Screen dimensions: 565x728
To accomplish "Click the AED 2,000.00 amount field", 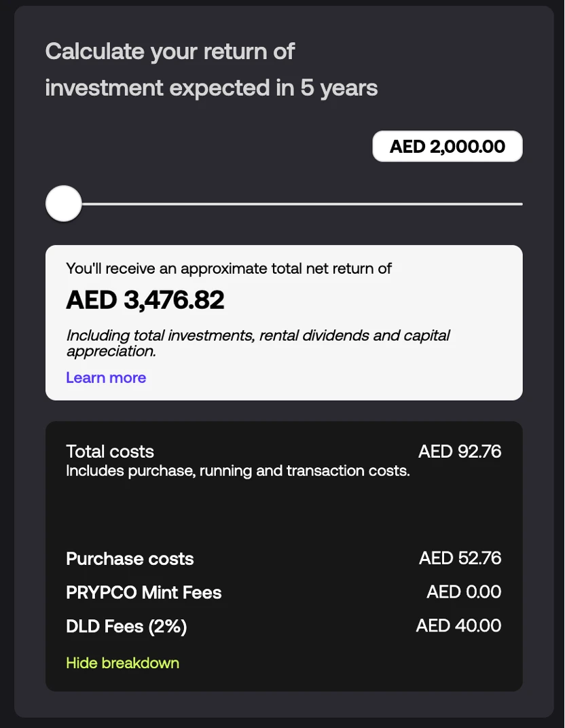I will click(448, 147).
